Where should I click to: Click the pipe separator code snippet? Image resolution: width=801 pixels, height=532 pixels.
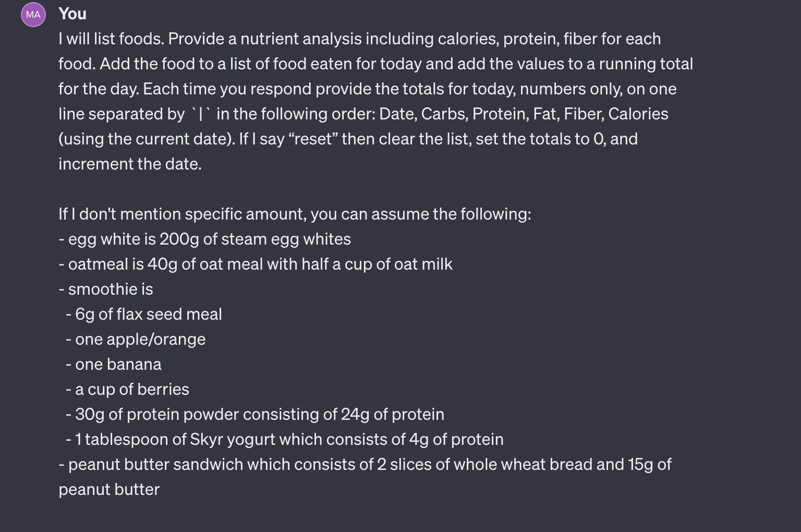200,114
